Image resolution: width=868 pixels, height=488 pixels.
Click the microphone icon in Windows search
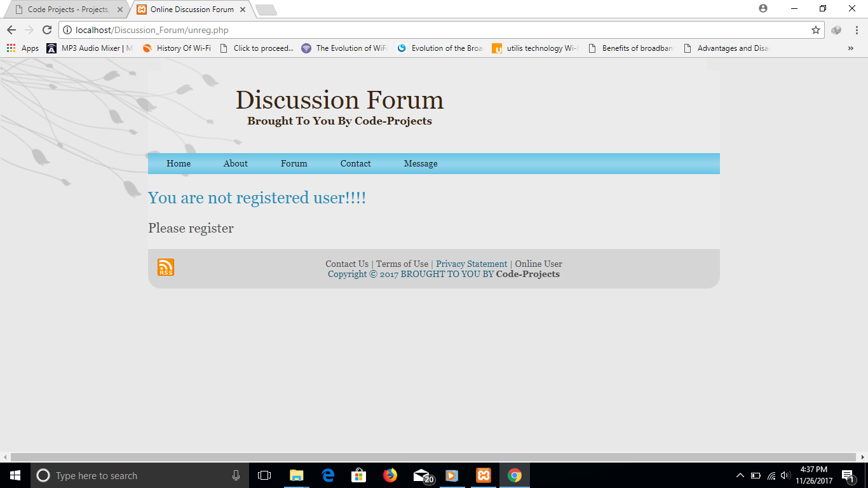[236, 475]
